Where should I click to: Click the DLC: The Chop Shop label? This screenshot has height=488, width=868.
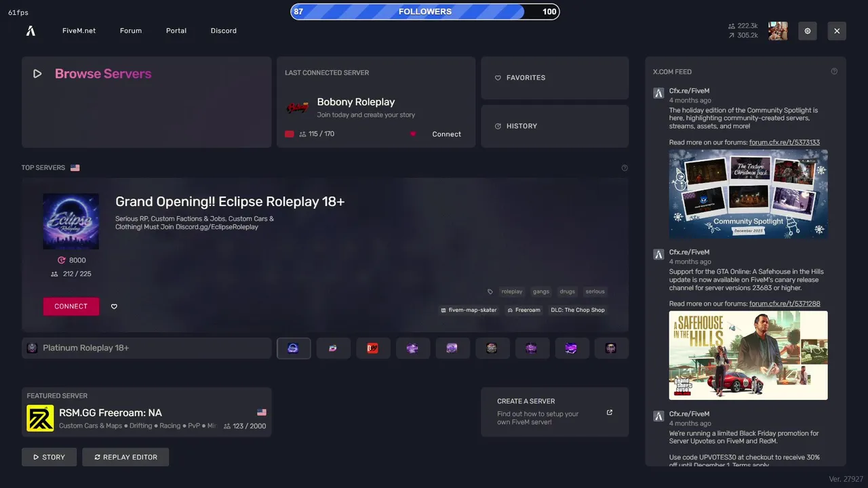(578, 310)
